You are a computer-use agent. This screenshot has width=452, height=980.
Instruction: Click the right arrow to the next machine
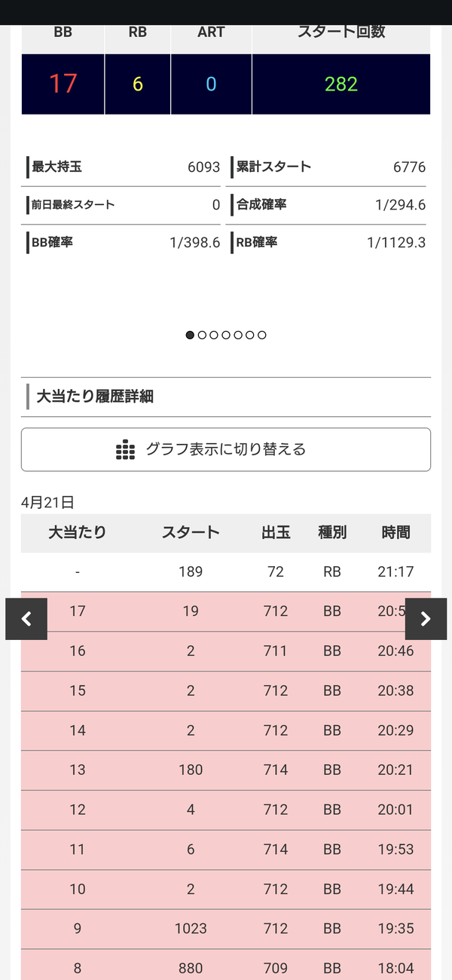pos(426,619)
